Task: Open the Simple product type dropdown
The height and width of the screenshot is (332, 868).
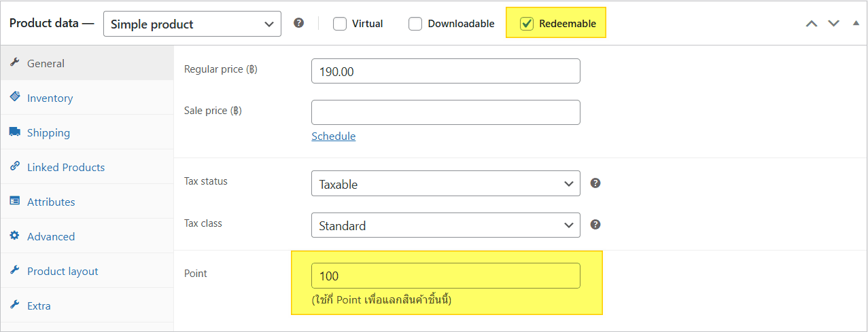Action: (192, 24)
